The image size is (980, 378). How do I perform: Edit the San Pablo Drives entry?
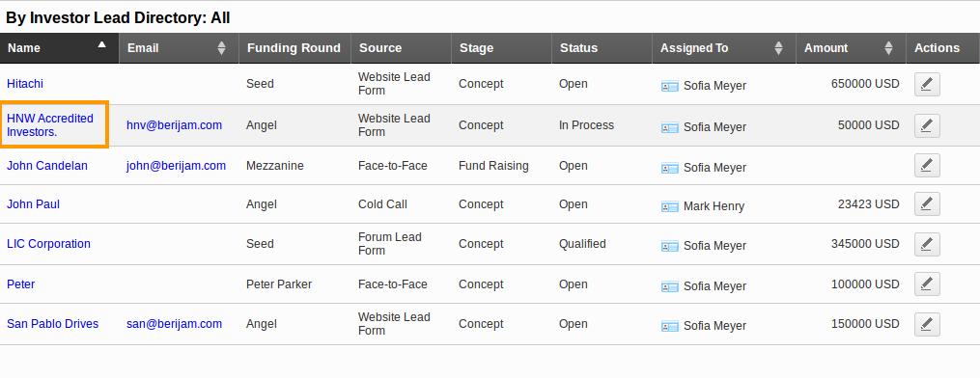927,324
